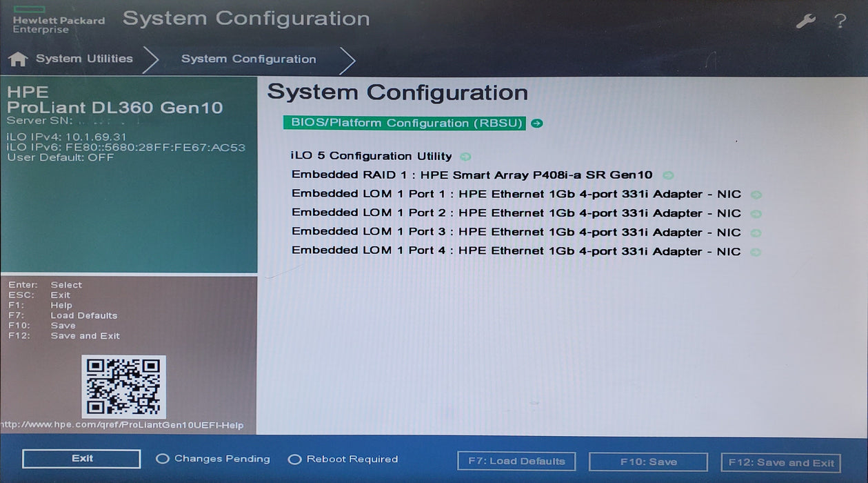The image size is (868, 483).
Task: Click the F10: Save legend entry
Action: pyautogui.click(x=42, y=326)
